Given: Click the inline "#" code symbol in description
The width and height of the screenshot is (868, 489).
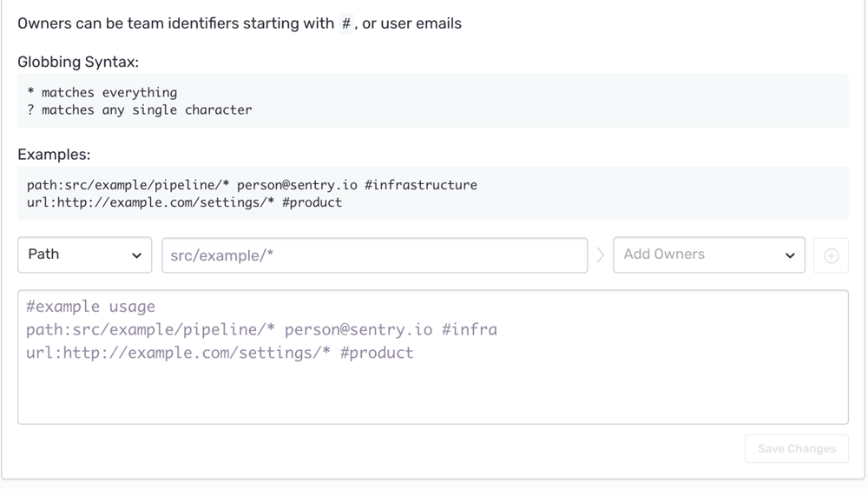Looking at the screenshot, I should (x=345, y=24).
